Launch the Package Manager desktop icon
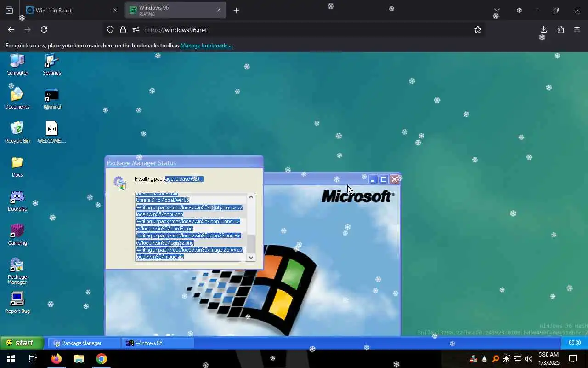This screenshot has height=368, width=588. [17, 271]
